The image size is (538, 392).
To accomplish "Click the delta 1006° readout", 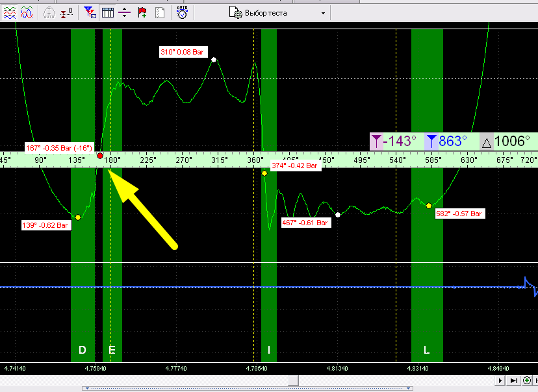I will (x=512, y=141).
